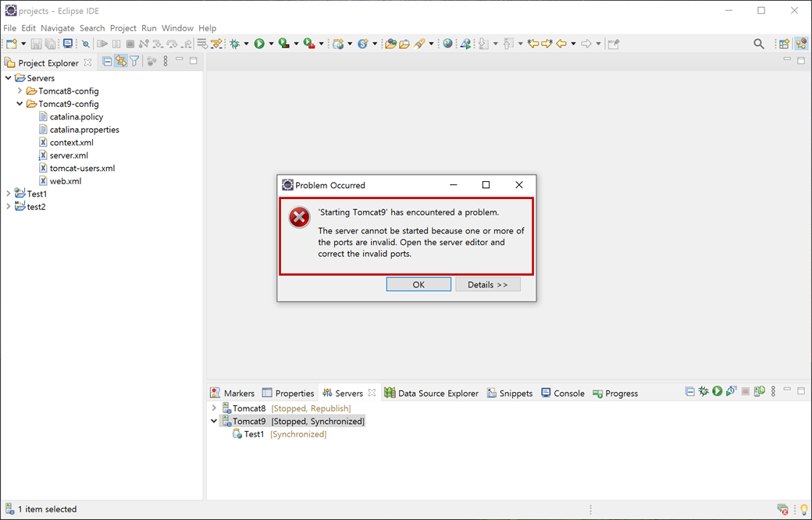812x520 pixels.
Task: Collapse the Servers folder in Project Explorer
Action: point(9,78)
